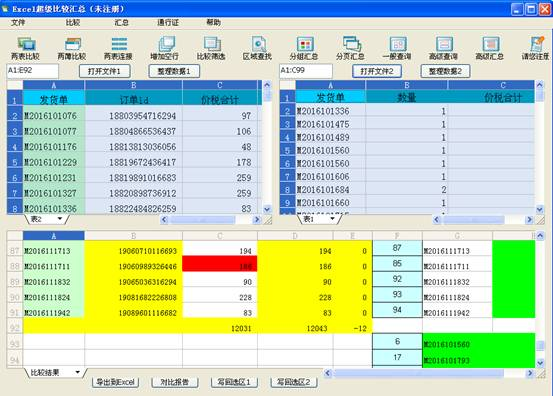Open the 表2 sheet tab dropdown
Viewport: 553px width, 396px height.
(60, 219)
